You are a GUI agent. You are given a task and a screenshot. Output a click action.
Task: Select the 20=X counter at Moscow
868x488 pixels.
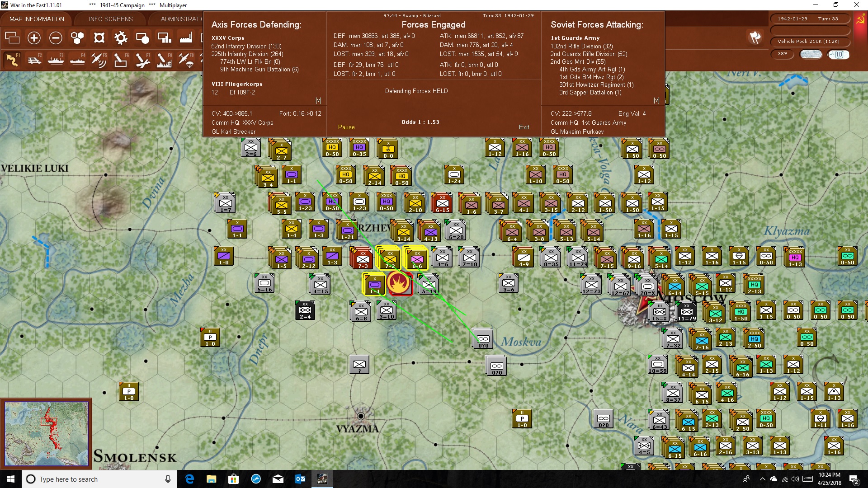tap(647, 286)
